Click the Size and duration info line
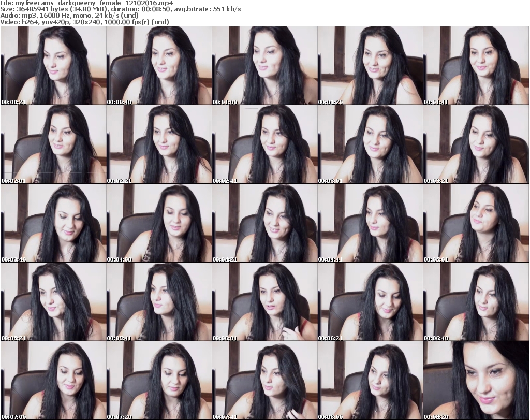Viewport: 530px width, 420px height. 120,9
